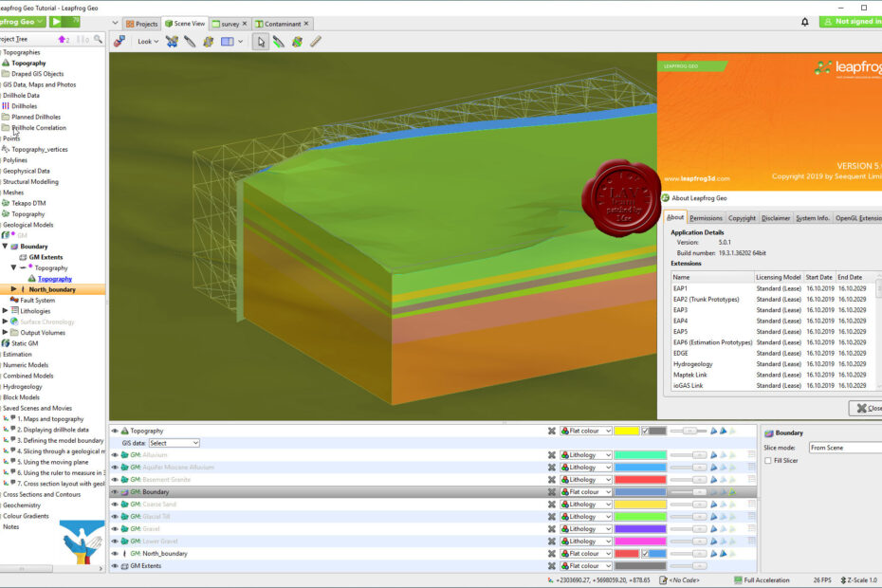Click the yellow colour swatch for Topography

click(x=627, y=431)
